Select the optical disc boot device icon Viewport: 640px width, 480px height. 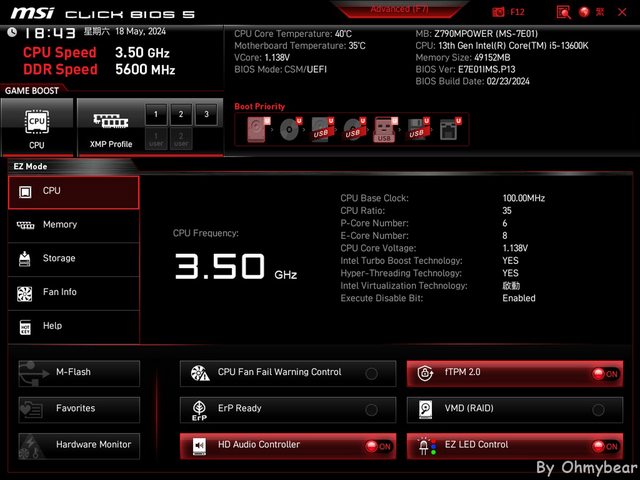[291, 129]
